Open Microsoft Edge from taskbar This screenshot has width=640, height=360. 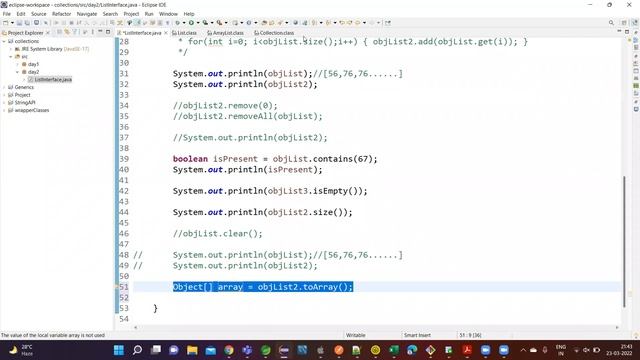pos(412,350)
